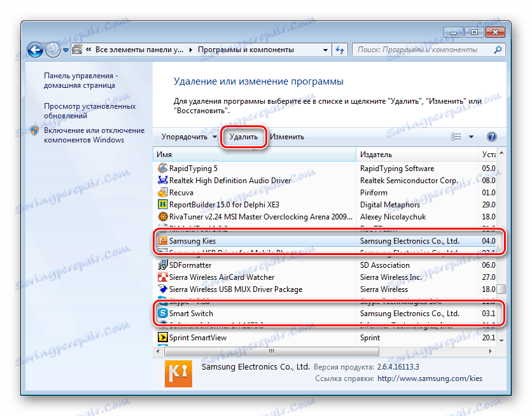Select the 'Samsung Kies' entry name
The width and height of the screenshot is (532, 416).
pyautogui.click(x=192, y=241)
